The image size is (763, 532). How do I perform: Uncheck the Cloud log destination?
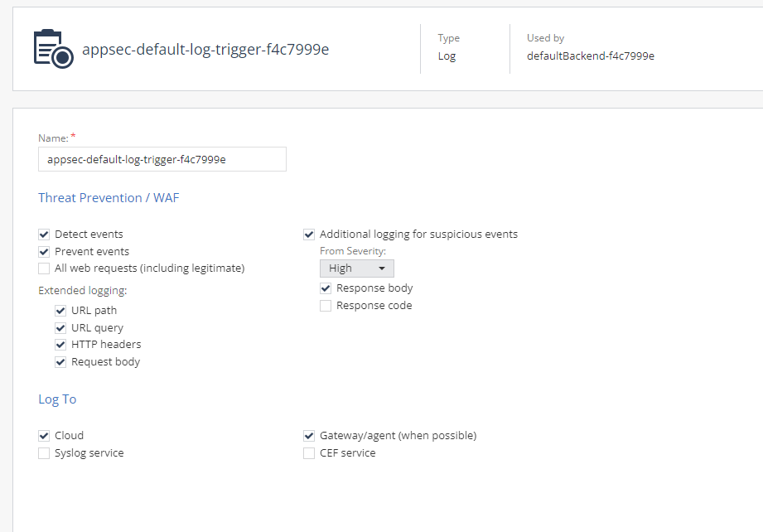tap(44, 436)
